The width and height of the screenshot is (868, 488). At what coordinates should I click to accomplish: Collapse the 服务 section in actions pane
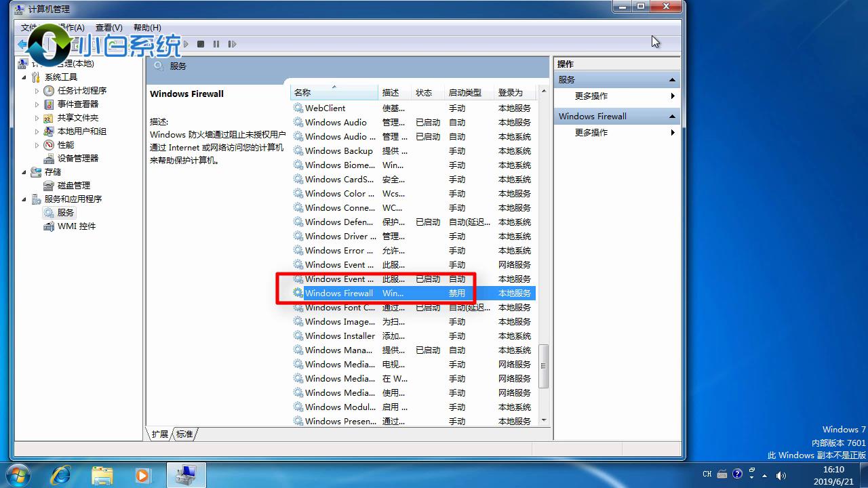pyautogui.click(x=672, y=80)
